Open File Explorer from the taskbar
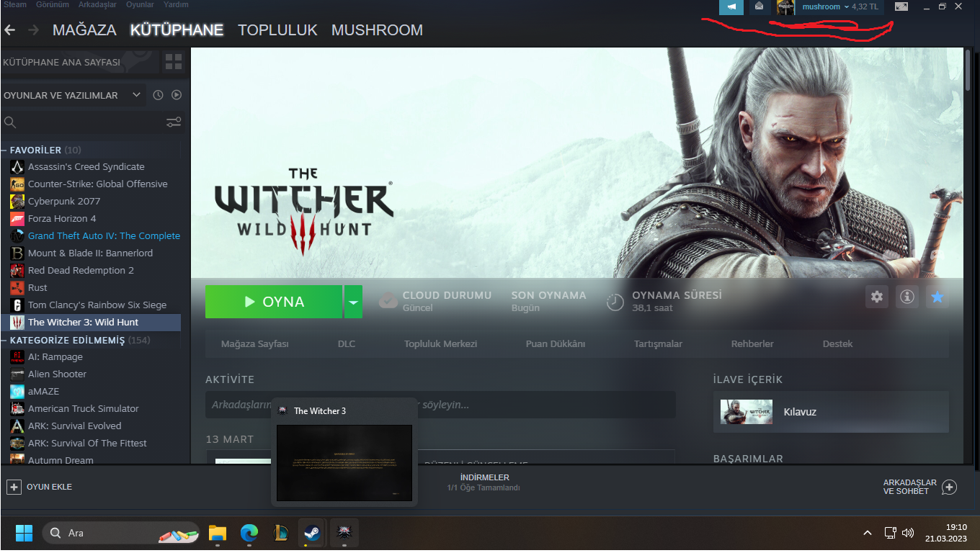Viewport: 980px width, 553px height. [x=218, y=533]
